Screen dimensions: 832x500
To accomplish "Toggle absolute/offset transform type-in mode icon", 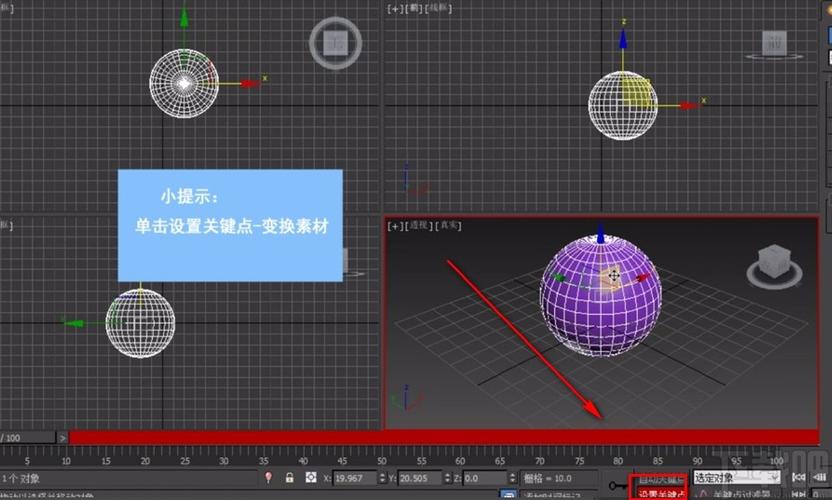I will (x=310, y=478).
